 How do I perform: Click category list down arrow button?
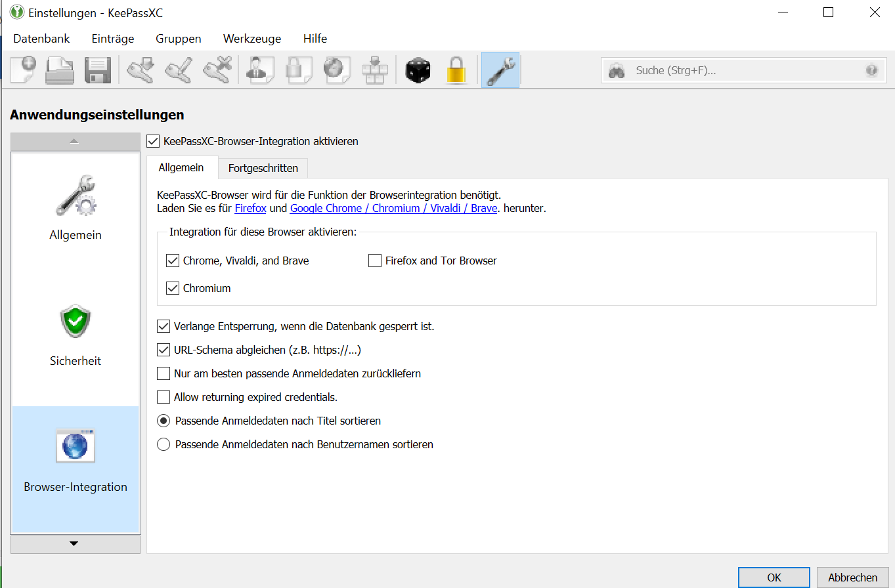pos(76,544)
